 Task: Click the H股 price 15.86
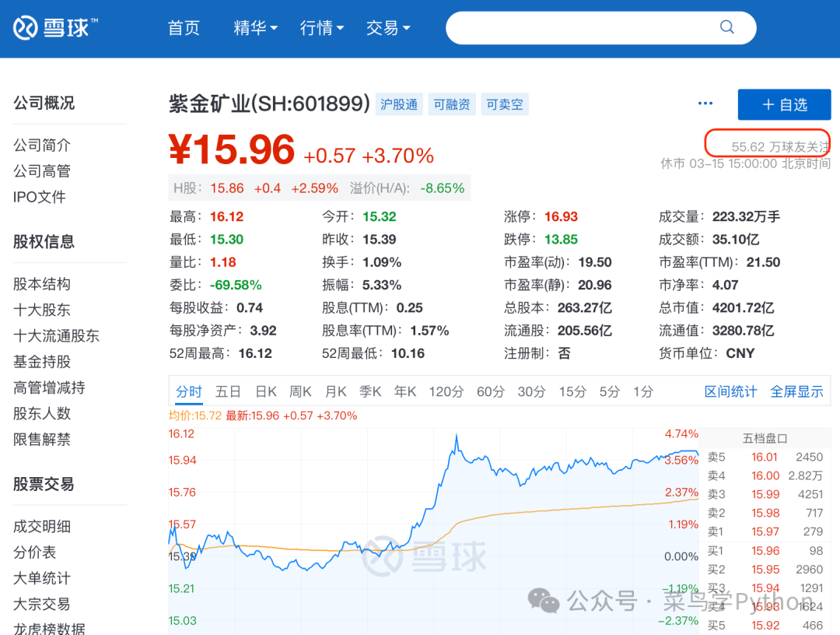click(x=227, y=188)
